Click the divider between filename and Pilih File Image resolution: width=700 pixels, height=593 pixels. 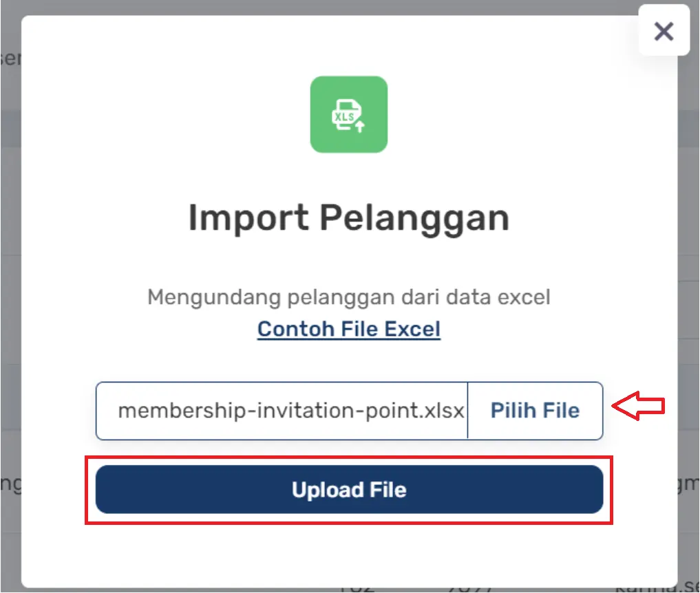[x=468, y=410]
